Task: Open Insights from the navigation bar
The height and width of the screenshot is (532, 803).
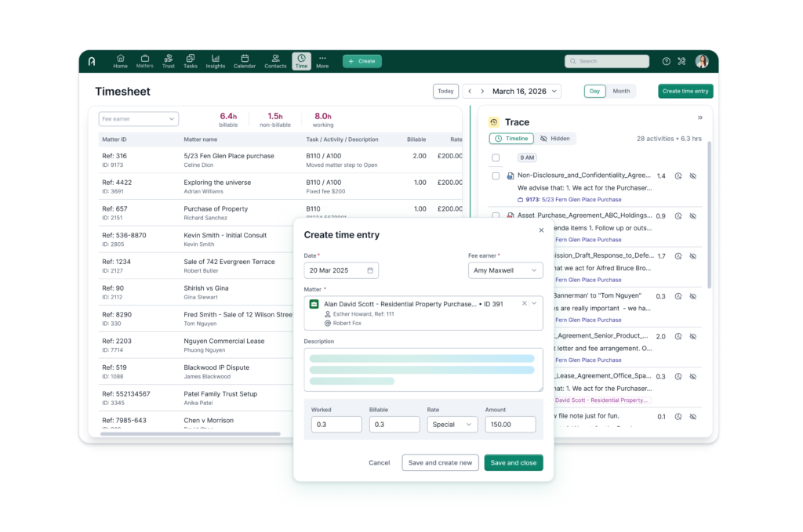Action: click(216, 61)
